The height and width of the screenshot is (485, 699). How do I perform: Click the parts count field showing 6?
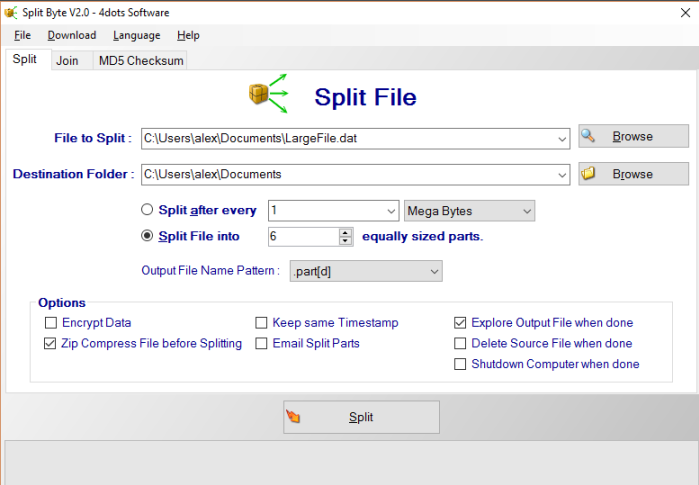click(304, 237)
